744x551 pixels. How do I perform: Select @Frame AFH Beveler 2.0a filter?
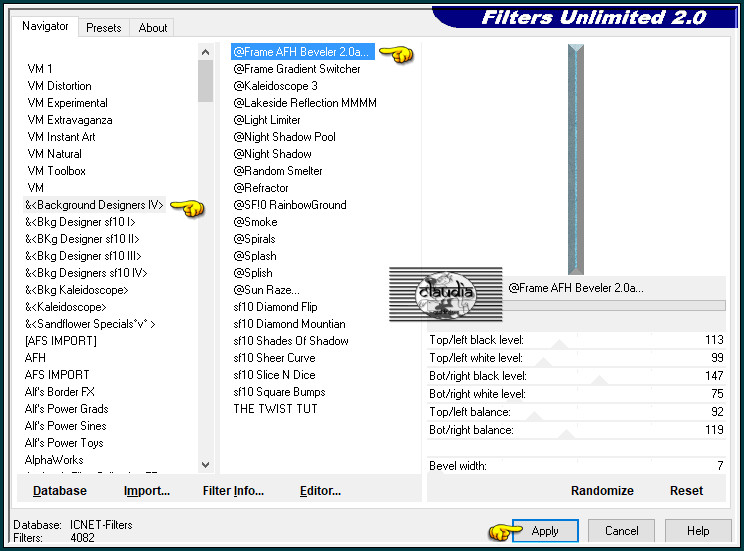click(303, 52)
